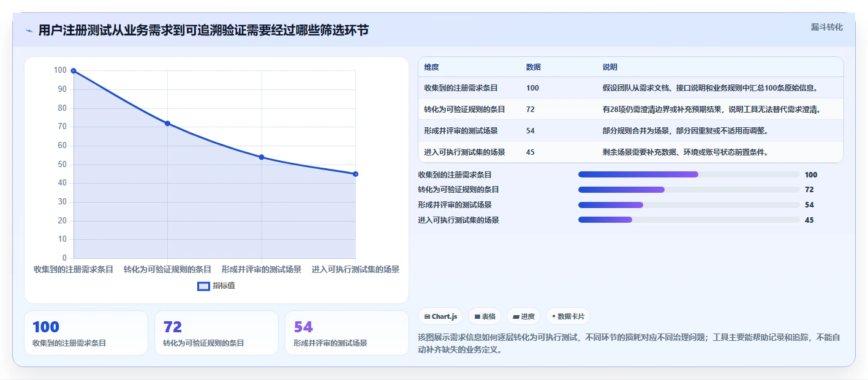Click the 指标值 legend text

click(224, 286)
